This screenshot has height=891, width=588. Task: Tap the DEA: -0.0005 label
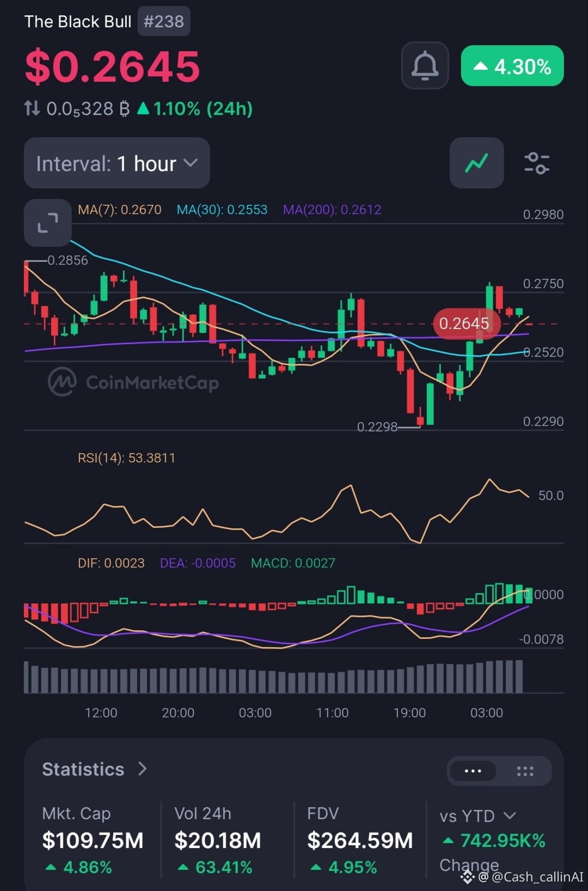tap(198, 563)
